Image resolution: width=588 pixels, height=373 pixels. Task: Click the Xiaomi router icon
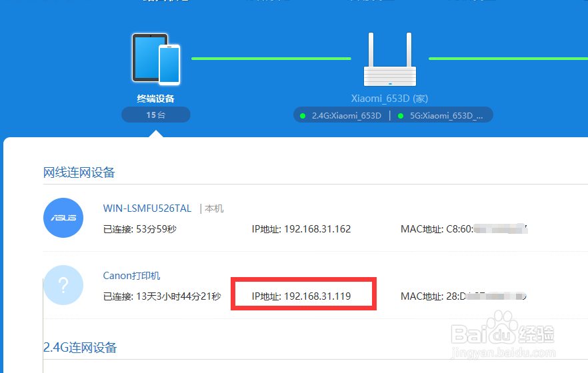click(x=389, y=59)
